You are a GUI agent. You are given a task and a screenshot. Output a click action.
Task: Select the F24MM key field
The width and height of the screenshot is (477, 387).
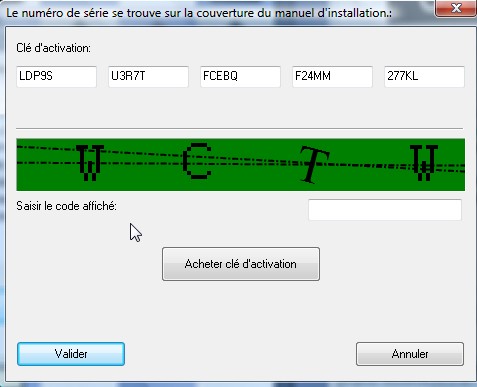[x=332, y=77]
